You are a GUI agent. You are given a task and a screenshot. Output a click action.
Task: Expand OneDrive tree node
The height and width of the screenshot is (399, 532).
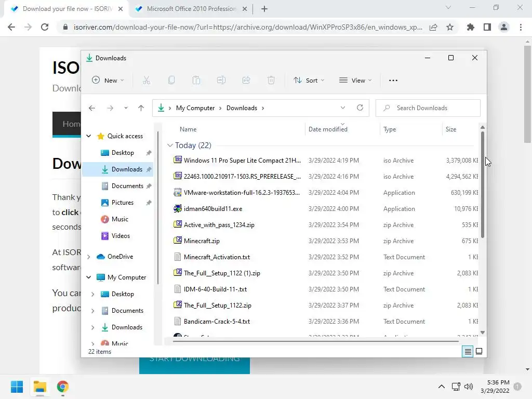[x=88, y=257]
